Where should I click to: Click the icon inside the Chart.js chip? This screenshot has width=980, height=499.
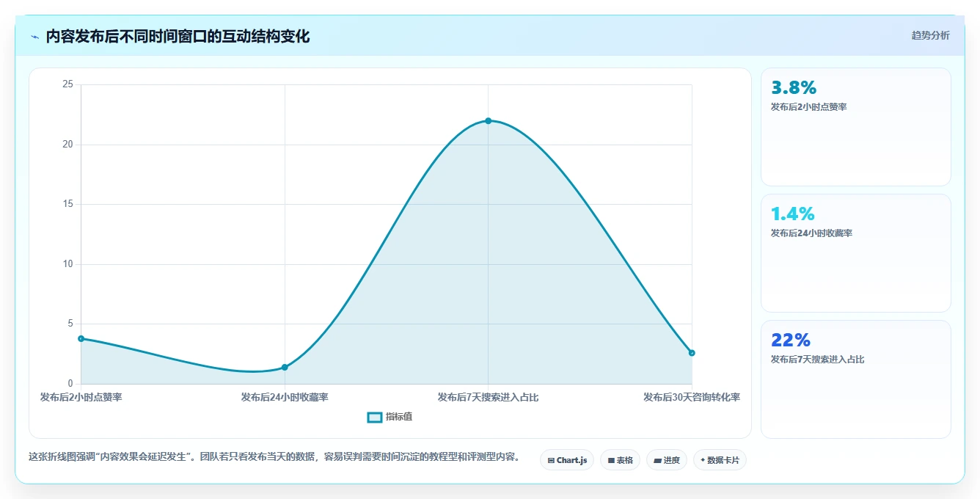[x=551, y=461]
